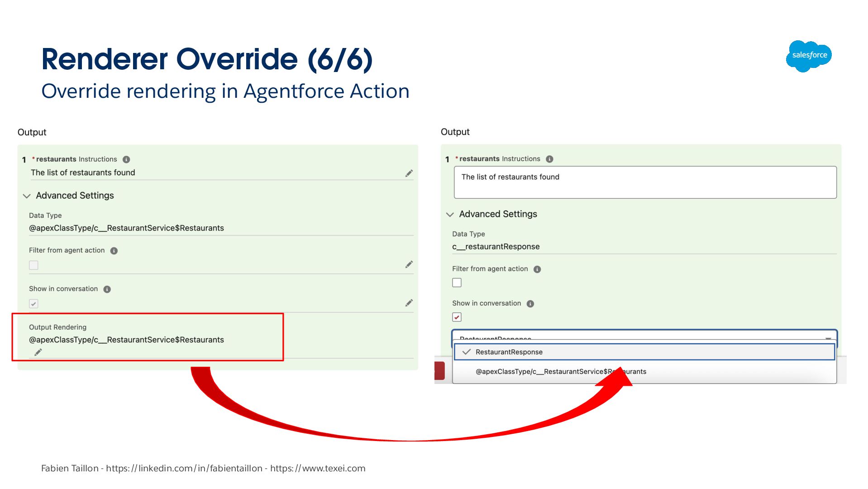Click the Salesforce cloud logo
The height and width of the screenshot is (489, 868).
coord(809,56)
